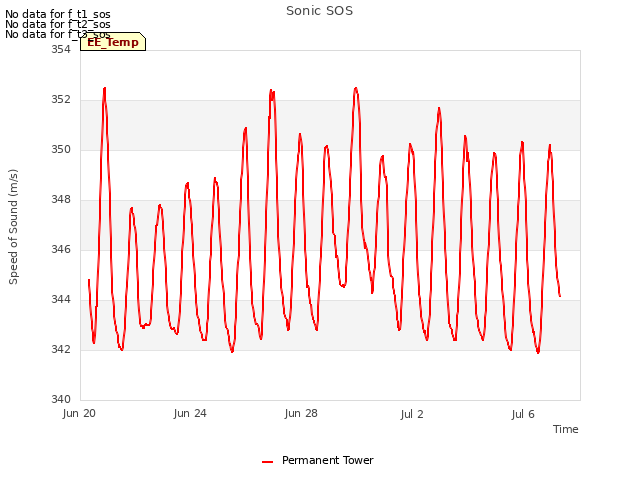Click the 350 y-axis tick label
Screen dimensions: 640x480
click(61, 149)
